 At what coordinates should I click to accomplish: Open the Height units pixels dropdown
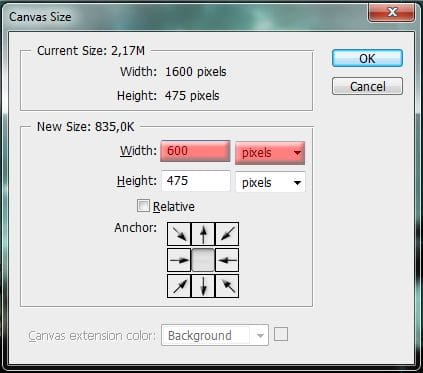click(x=270, y=182)
